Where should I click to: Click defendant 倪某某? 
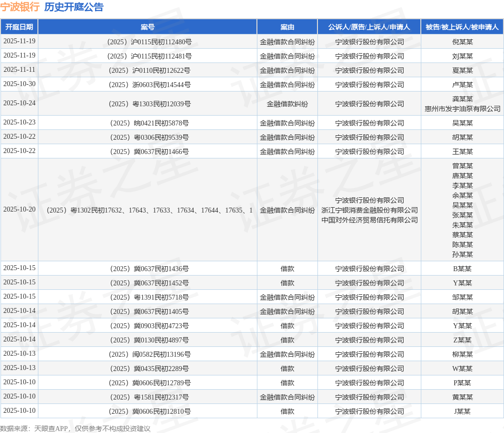point(463,42)
